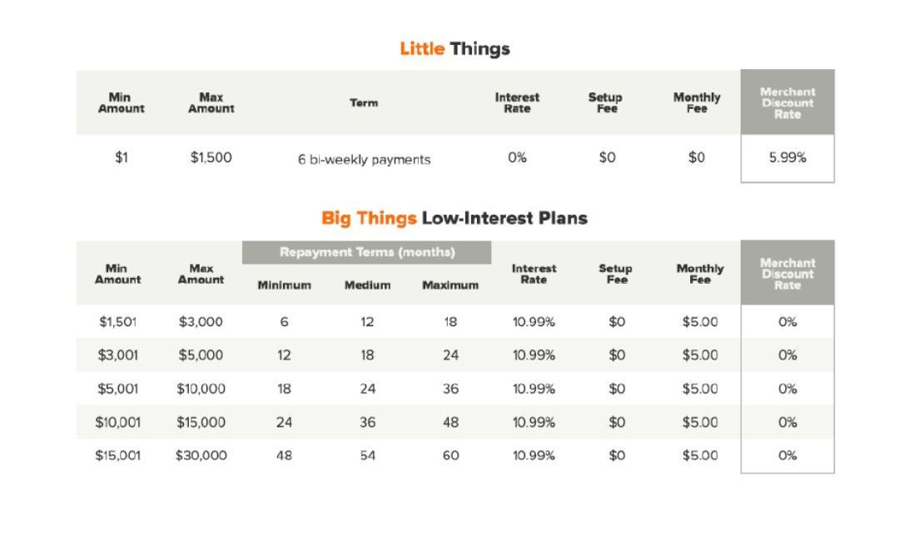
Task: Click the Repayment Terms (months) header
Action: (x=366, y=252)
